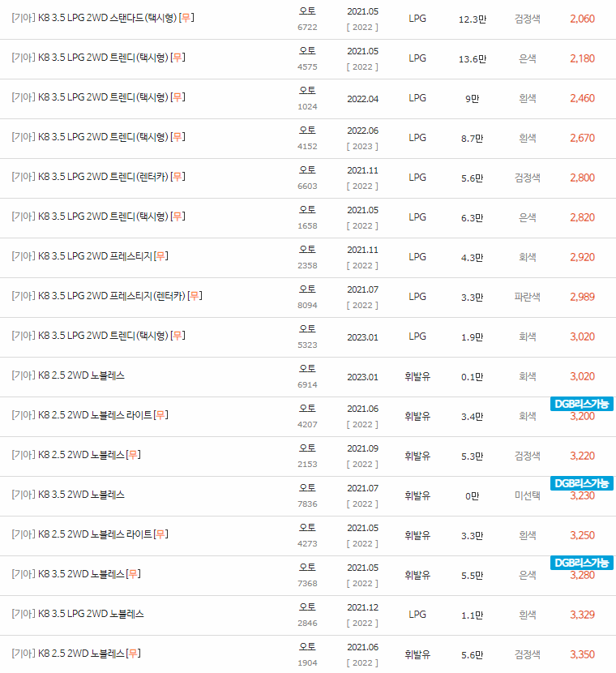
Task: Click the 오토 4575 link on the second row
Action: pos(306,52)
